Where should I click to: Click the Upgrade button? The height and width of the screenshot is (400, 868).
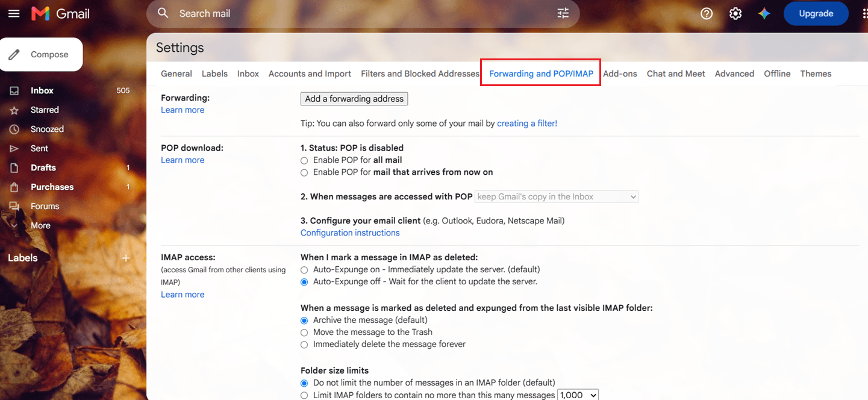(x=816, y=13)
